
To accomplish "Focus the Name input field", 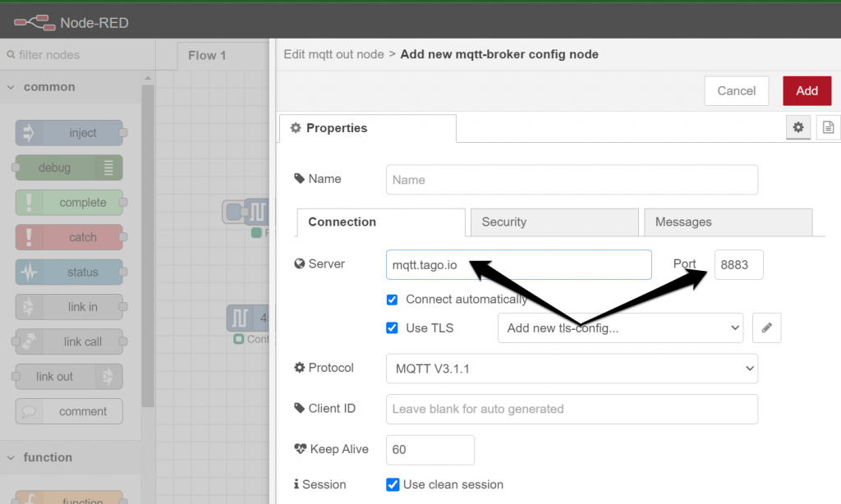I will click(x=572, y=180).
